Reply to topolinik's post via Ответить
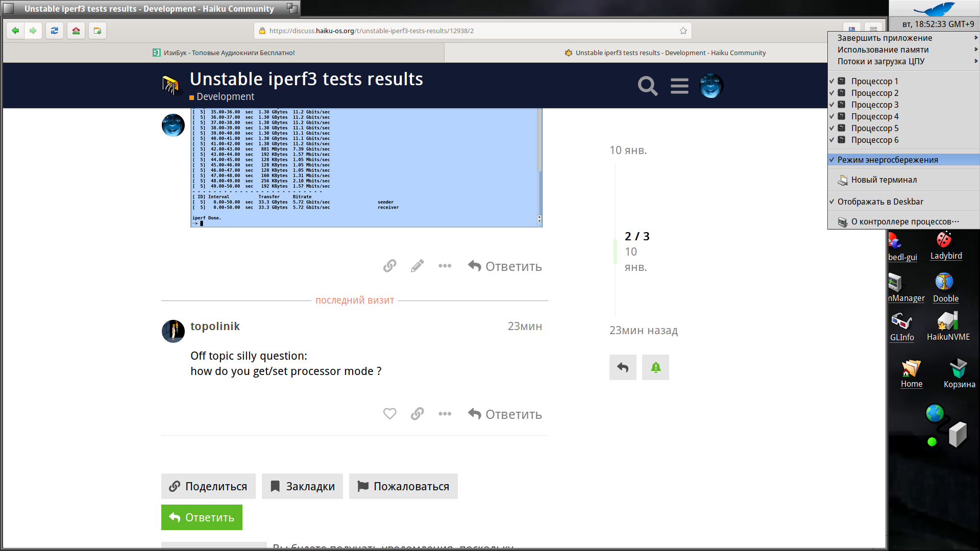This screenshot has height=551, width=980. coord(505,414)
